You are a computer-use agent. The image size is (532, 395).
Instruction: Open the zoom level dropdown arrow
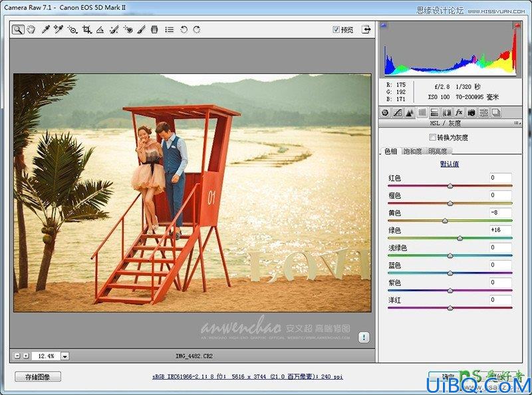click(65, 356)
